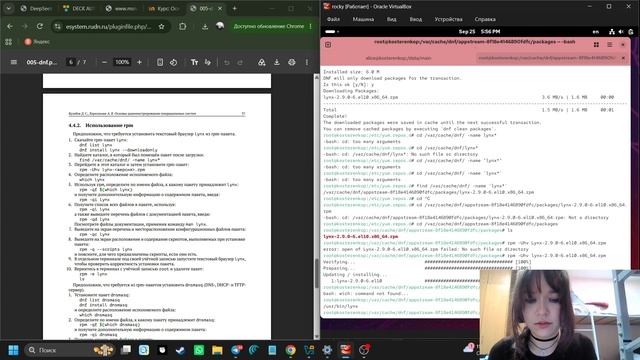The height and width of the screenshot is (360, 640).
Task: Switch to DeepSeek browser tab
Action: [37, 8]
